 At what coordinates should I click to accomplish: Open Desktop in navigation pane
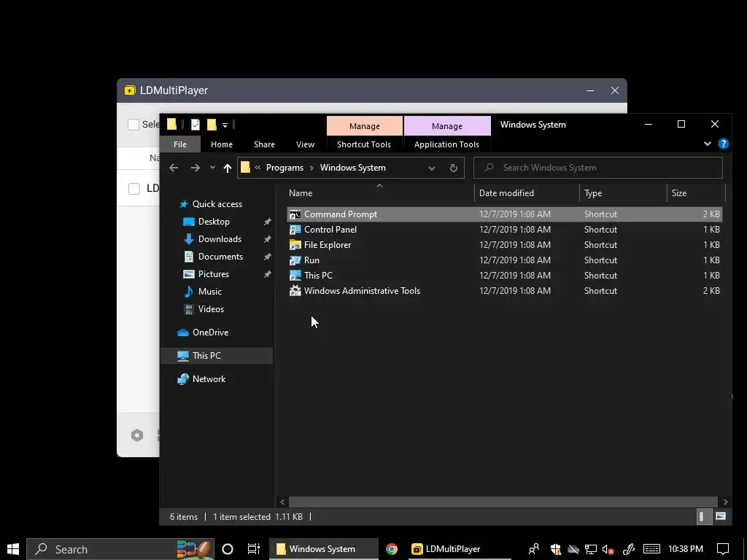pos(214,222)
